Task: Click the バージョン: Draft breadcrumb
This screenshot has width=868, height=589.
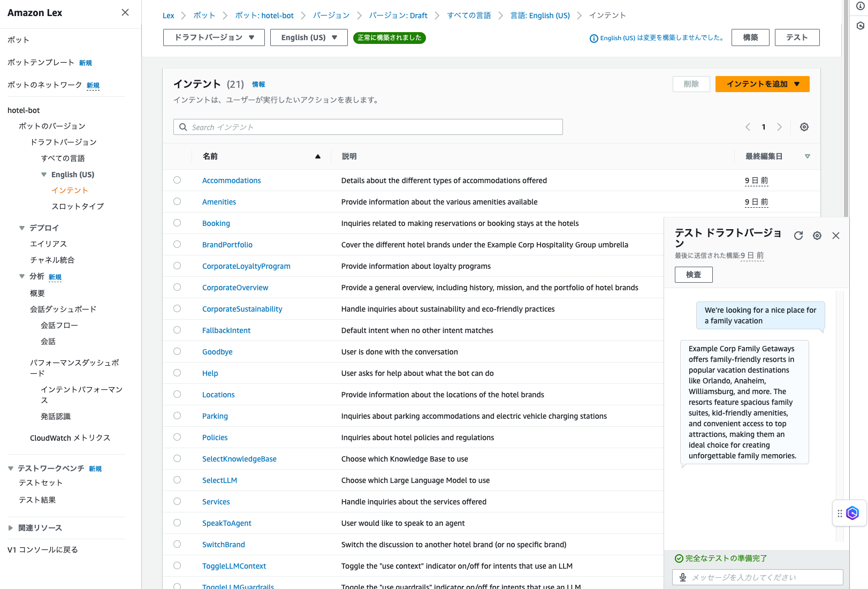Action: coord(398,16)
